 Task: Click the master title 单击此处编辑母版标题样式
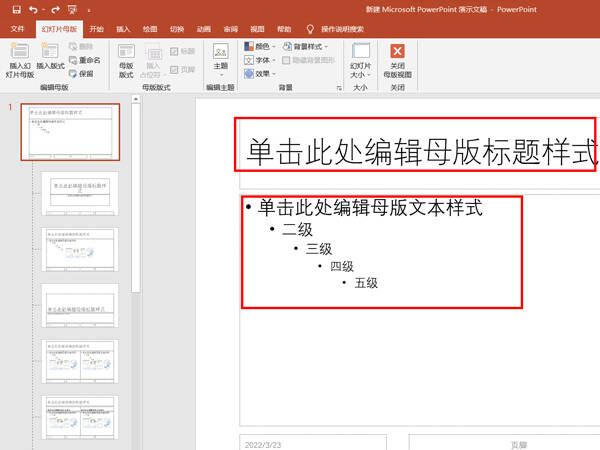pyautogui.click(x=422, y=152)
